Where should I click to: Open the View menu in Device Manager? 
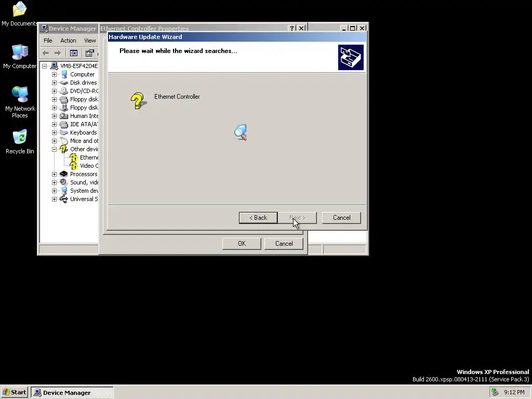(x=90, y=41)
